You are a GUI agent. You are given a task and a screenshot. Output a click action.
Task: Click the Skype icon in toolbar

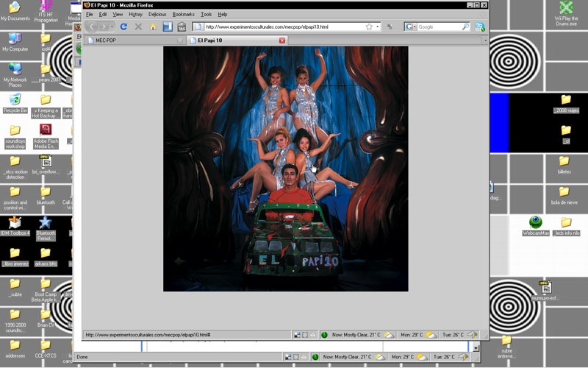[480, 26]
